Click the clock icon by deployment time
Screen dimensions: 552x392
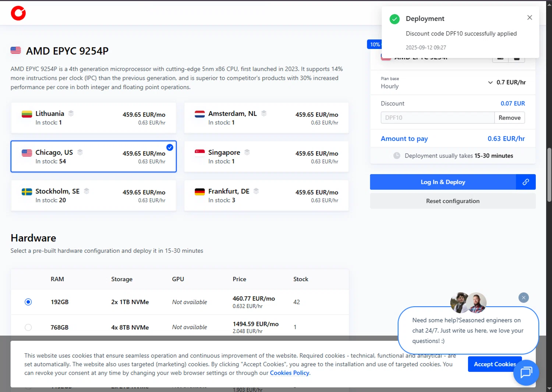click(x=397, y=156)
